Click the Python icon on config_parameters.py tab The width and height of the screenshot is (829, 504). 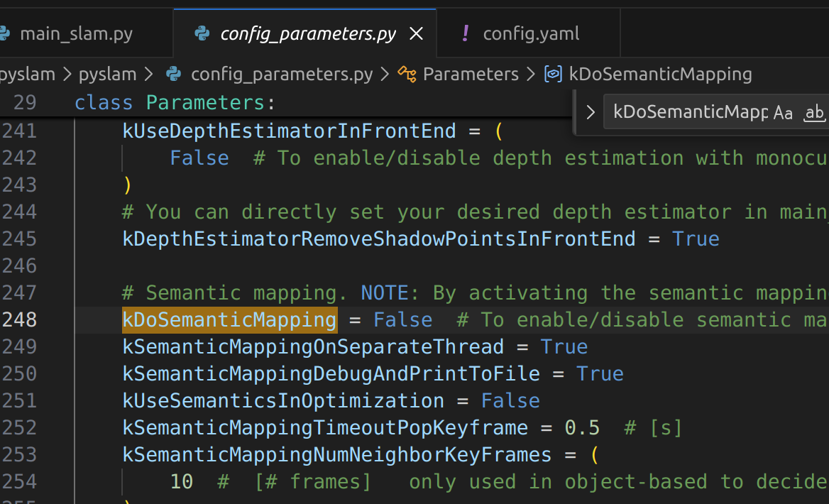[202, 34]
